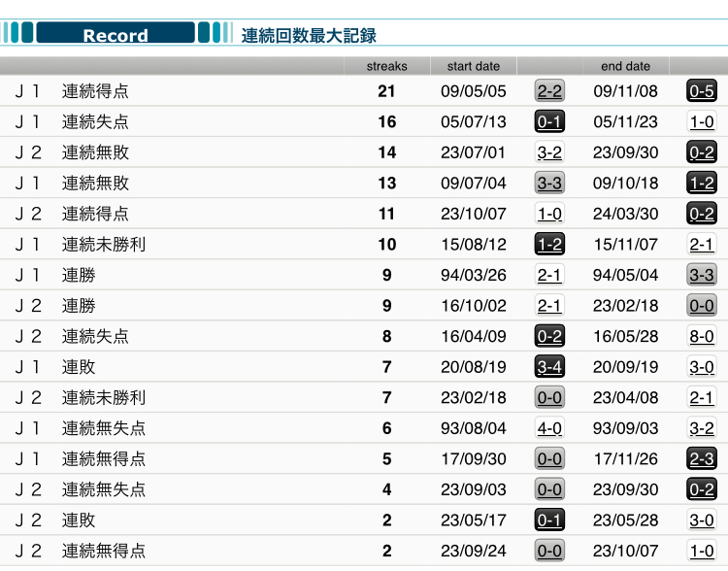The width and height of the screenshot is (728, 571).
Task: Click the streaks column header
Action: tap(386, 66)
